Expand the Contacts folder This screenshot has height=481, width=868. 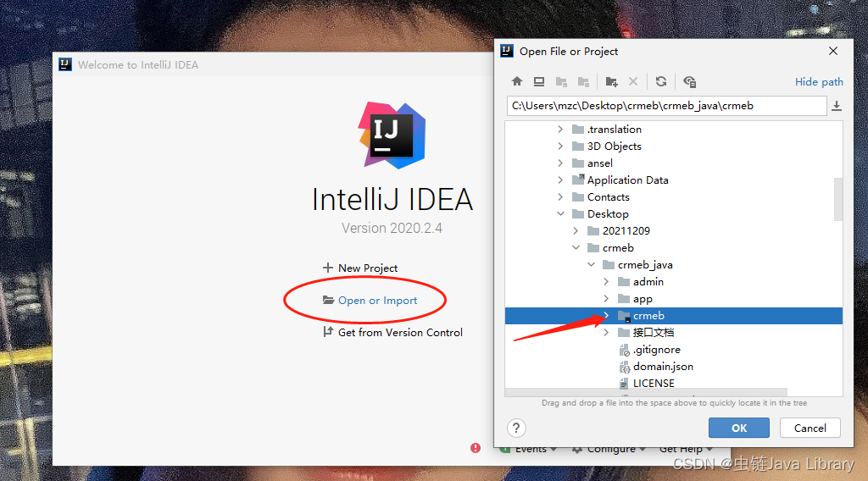[x=560, y=196]
